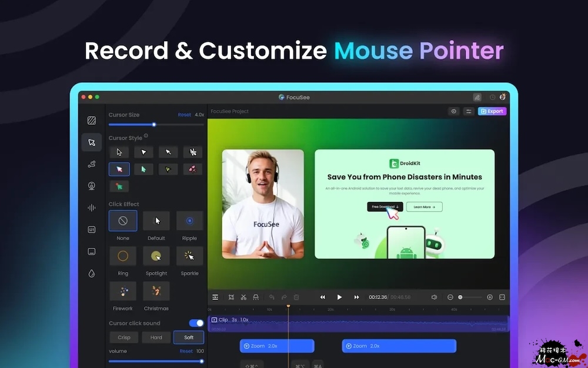Open the webcam settings sidebar icon

91,186
